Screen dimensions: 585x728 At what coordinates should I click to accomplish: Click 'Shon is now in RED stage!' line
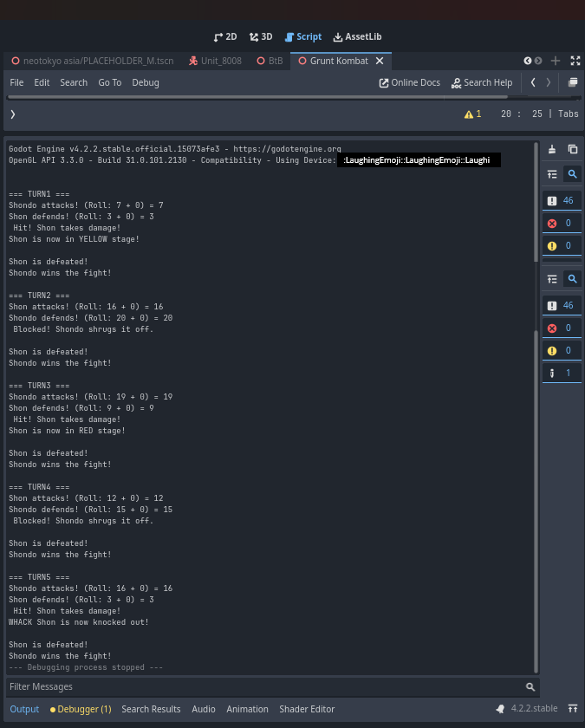pos(67,431)
